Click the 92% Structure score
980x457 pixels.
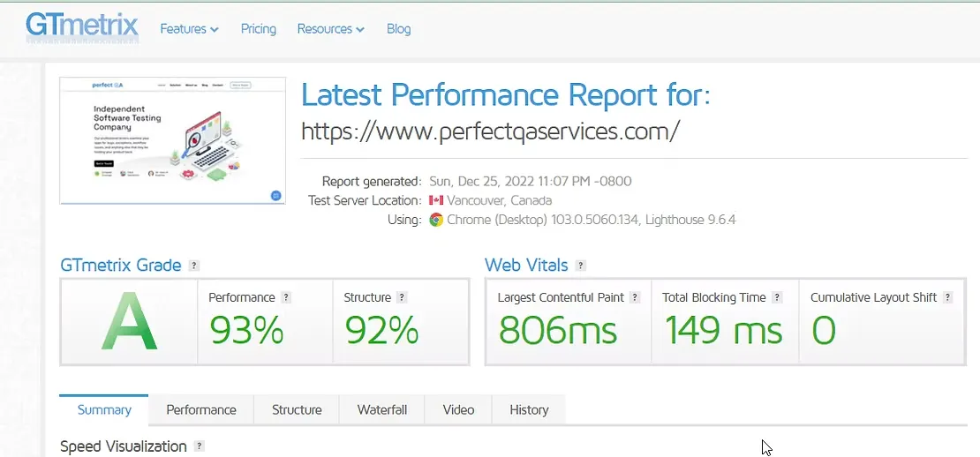(381, 330)
